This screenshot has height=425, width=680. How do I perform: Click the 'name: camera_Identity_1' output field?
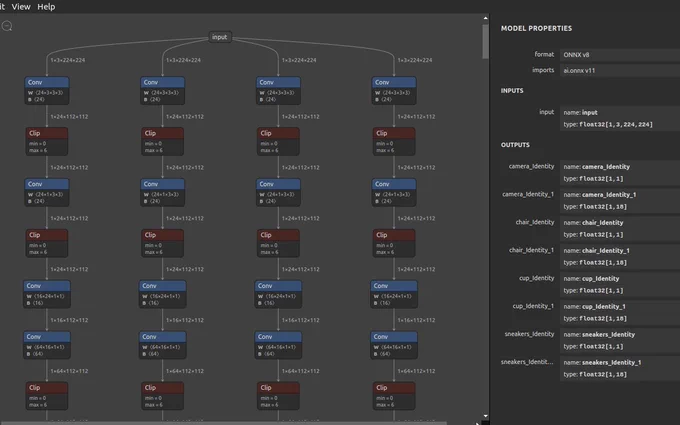[620, 195]
